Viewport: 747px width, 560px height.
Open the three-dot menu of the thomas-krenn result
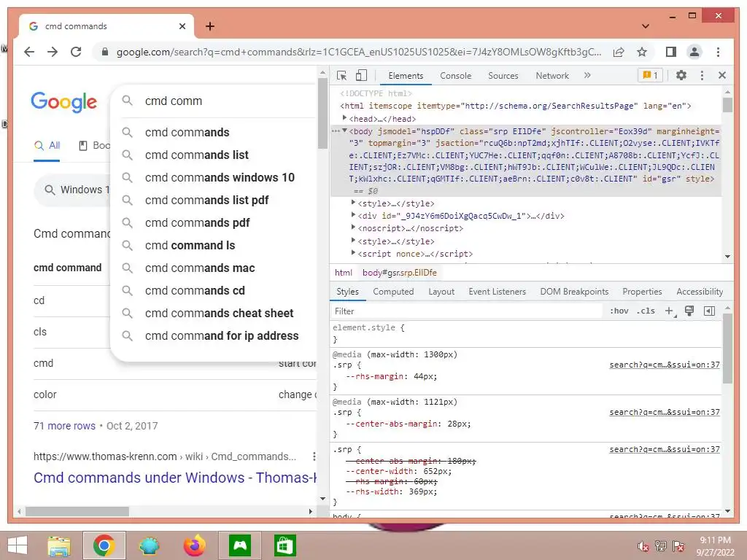coord(314,456)
